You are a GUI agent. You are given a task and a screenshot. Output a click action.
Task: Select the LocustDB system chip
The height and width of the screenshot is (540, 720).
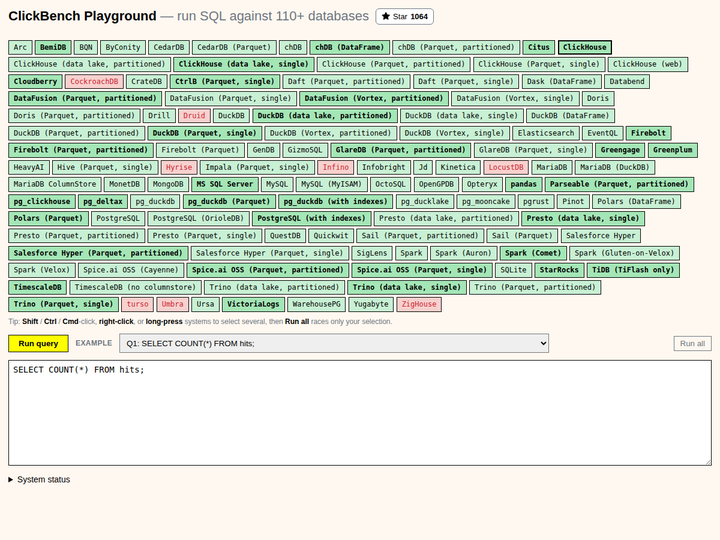click(x=506, y=167)
